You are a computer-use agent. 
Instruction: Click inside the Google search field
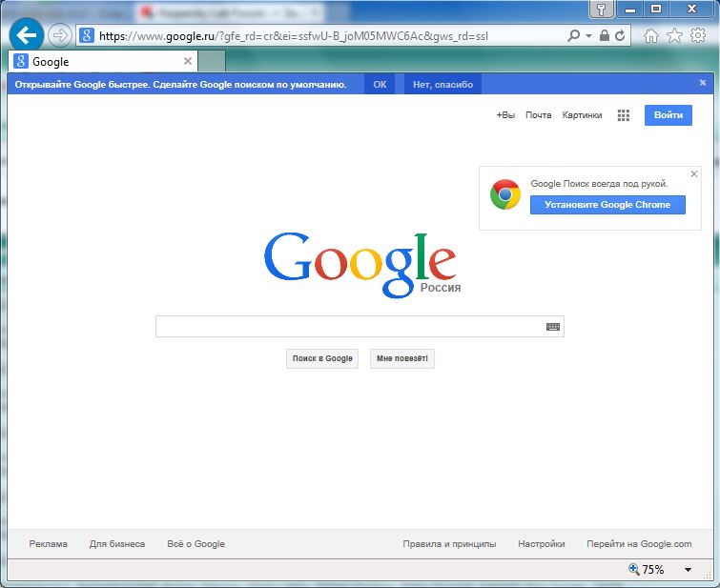pyautogui.click(x=350, y=326)
